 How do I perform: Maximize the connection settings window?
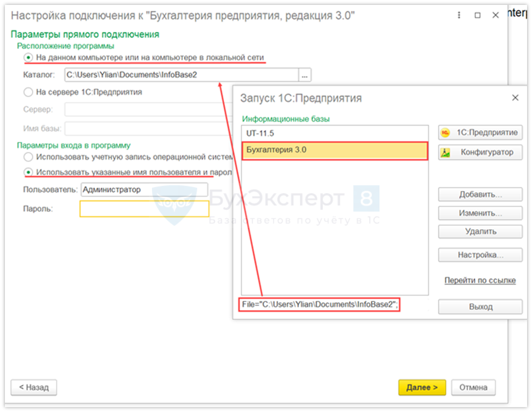tap(478, 15)
